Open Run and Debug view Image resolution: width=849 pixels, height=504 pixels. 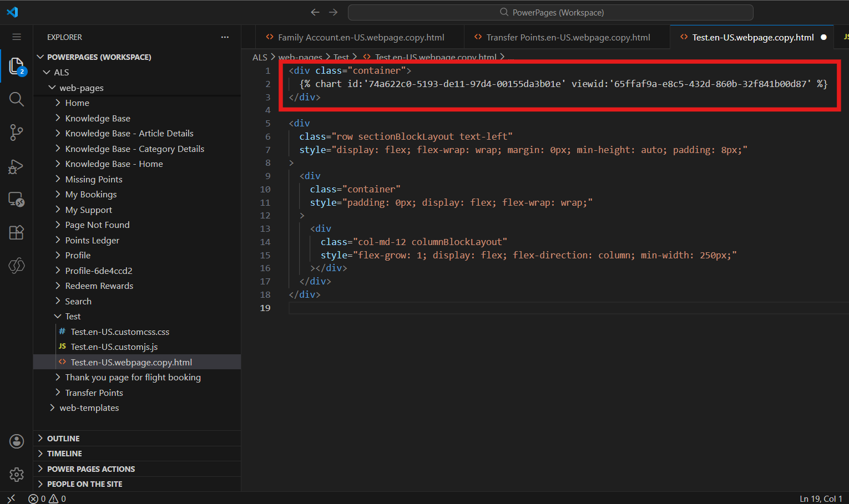point(17,166)
